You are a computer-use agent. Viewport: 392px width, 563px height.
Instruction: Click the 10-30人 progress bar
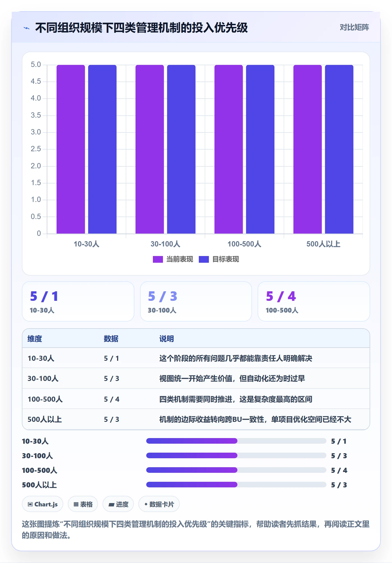pyautogui.click(x=236, y=441)
